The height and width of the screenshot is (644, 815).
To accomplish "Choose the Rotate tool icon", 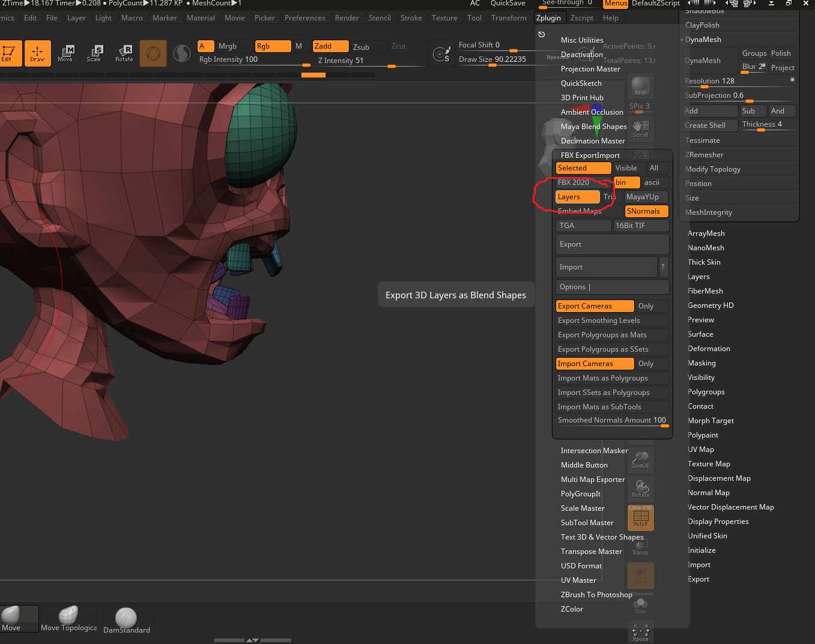I will pos(124,53).
